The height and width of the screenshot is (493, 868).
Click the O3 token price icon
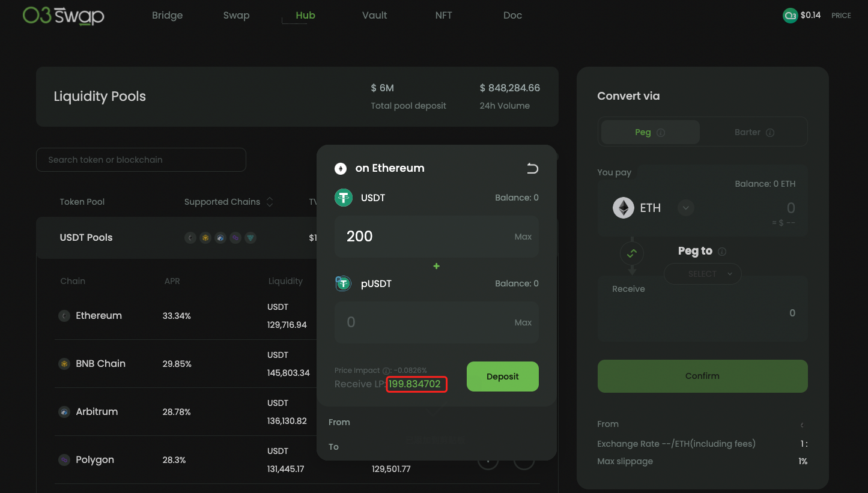(790, 16)
